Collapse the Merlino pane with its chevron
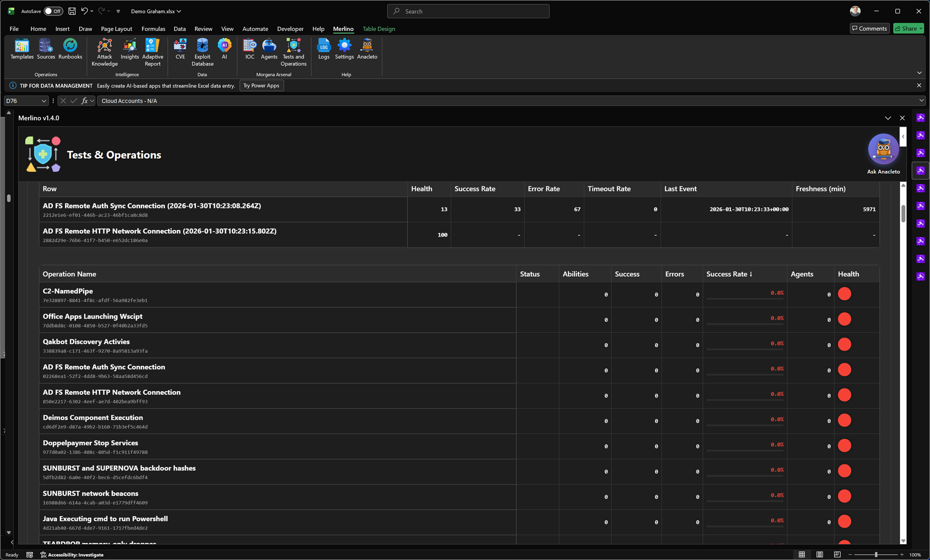The width and height of the screenshot is (930, 560). click(x=888, y=118)
